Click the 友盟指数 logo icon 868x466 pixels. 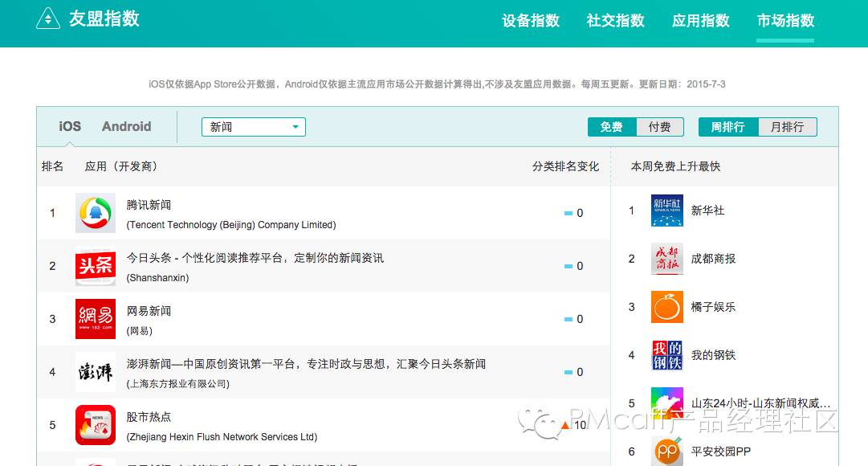[x=48, y=18]
